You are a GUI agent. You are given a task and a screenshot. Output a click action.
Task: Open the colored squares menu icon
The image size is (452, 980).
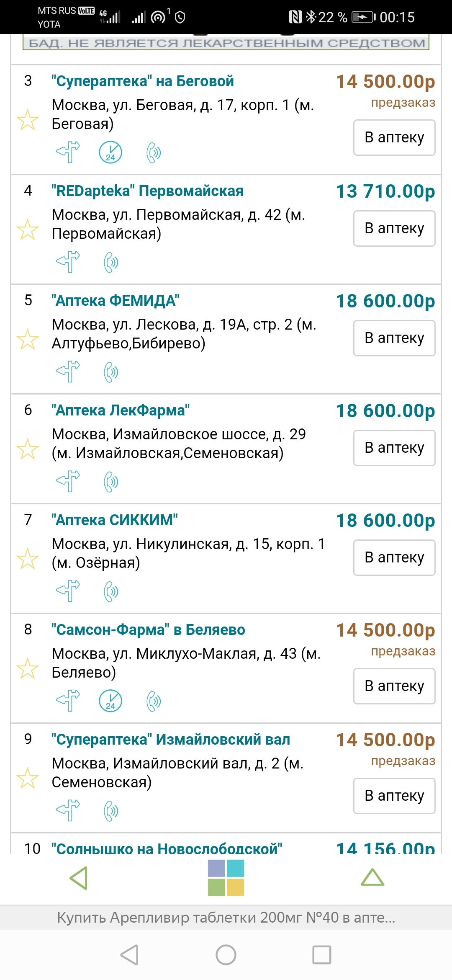tap(226, 877)
